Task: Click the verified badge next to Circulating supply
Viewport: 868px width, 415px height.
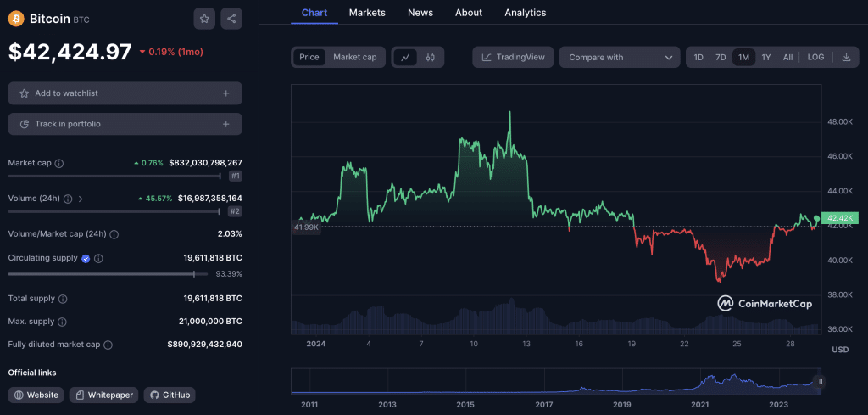Action: point(86,258)
